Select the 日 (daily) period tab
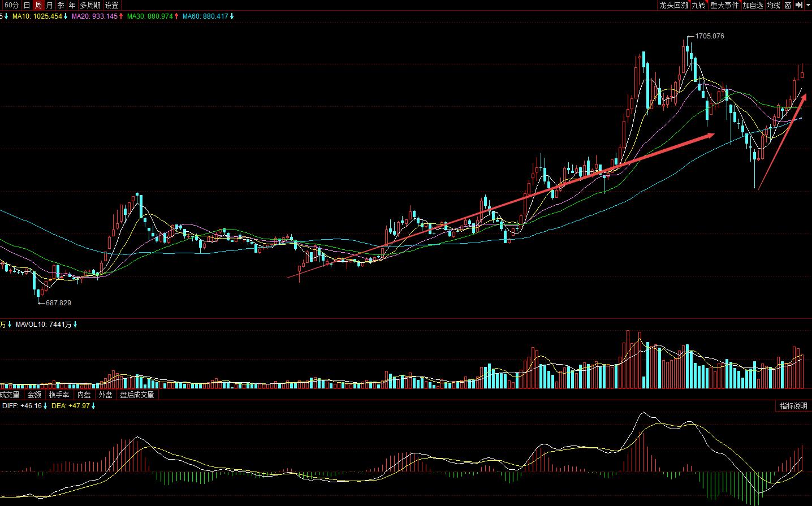 click(x=27, y=5)
